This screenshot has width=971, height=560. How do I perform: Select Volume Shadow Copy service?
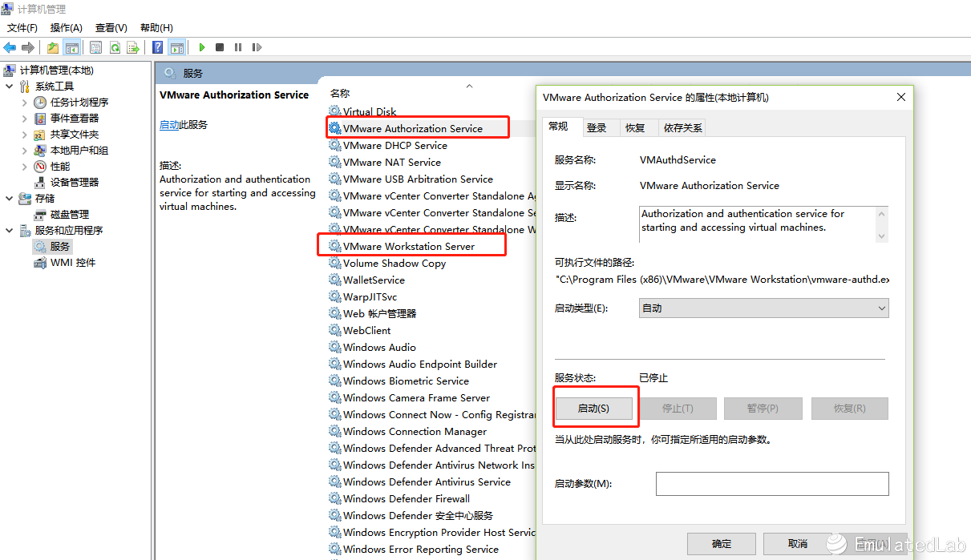(x=394, y=264)
